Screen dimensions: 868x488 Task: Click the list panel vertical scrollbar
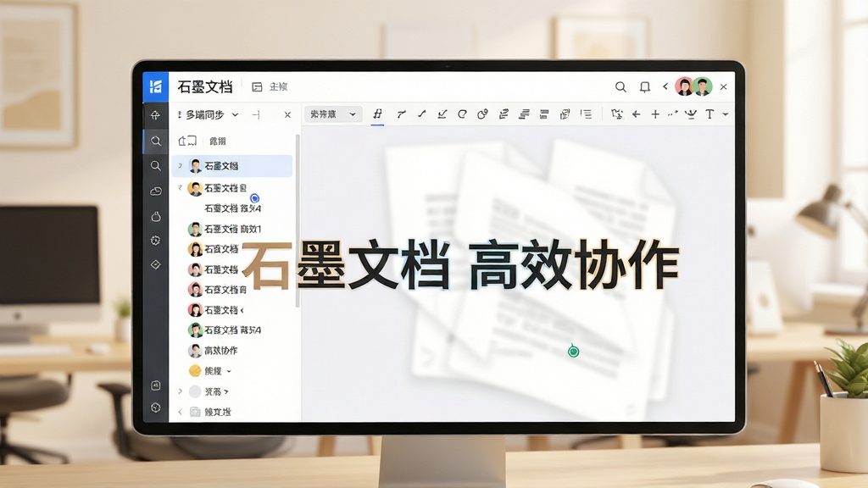click(298, 221)
